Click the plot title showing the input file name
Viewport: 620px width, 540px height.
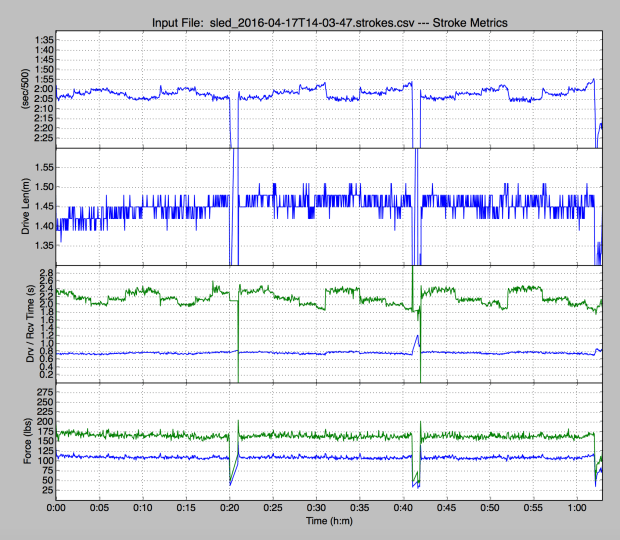pyautogui.click(x=329, y=19)
